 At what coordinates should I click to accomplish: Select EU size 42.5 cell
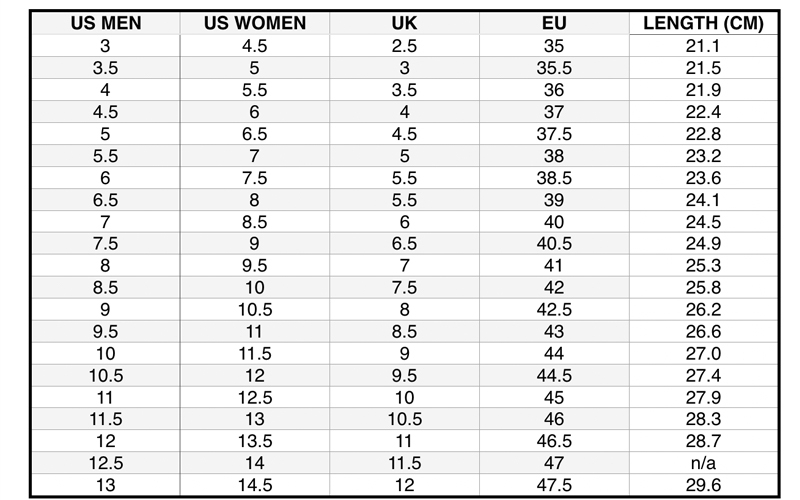(x=554, y=309)
